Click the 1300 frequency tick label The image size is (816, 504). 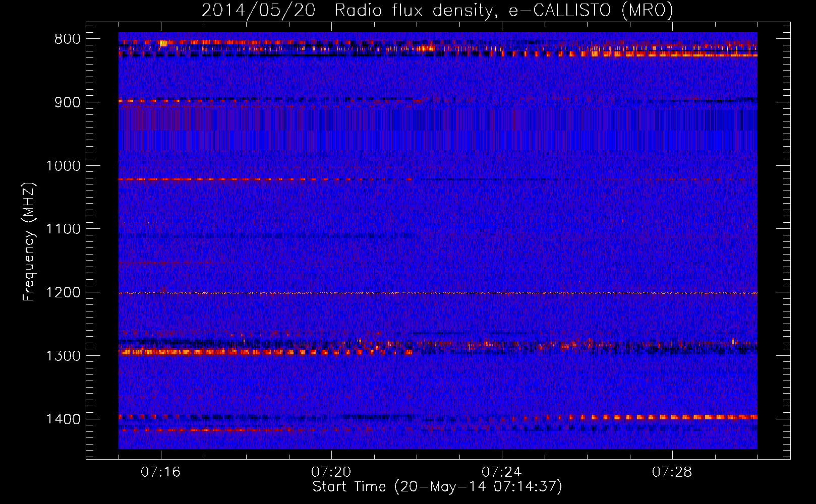pyautogui.click(x=63, y=356)
